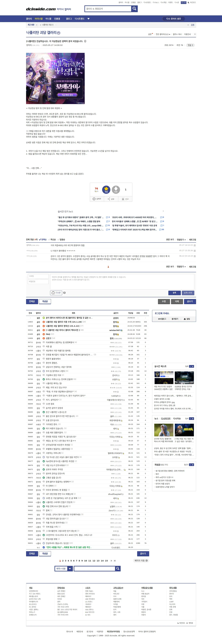Open the 미니갤 nav menu

[48, 19]
